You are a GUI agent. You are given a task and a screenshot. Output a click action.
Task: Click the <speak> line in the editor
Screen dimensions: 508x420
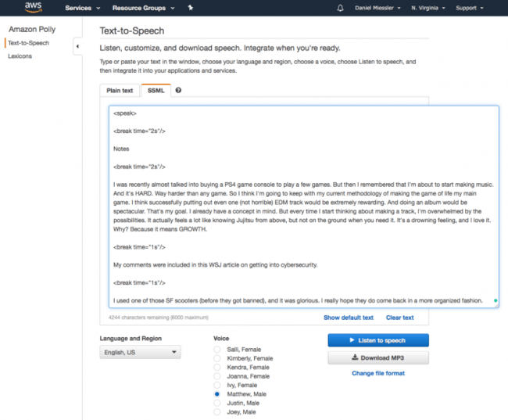tap(125, 113)
